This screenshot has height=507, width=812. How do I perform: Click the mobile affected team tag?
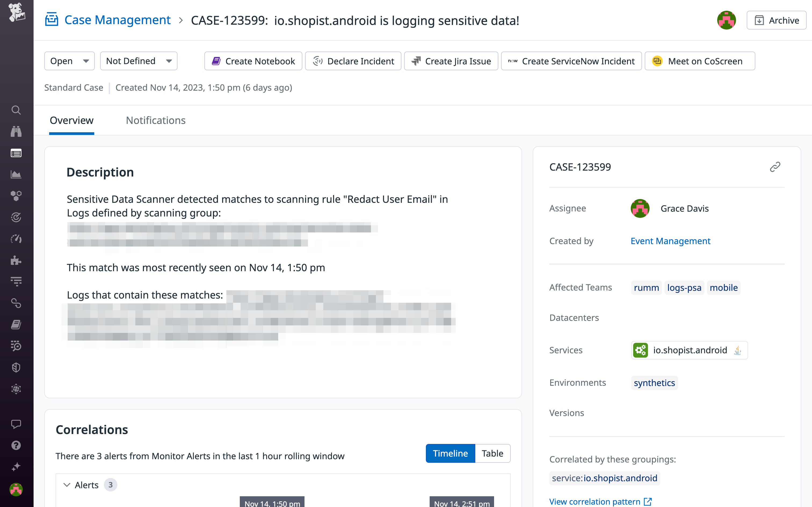(723, 287)
